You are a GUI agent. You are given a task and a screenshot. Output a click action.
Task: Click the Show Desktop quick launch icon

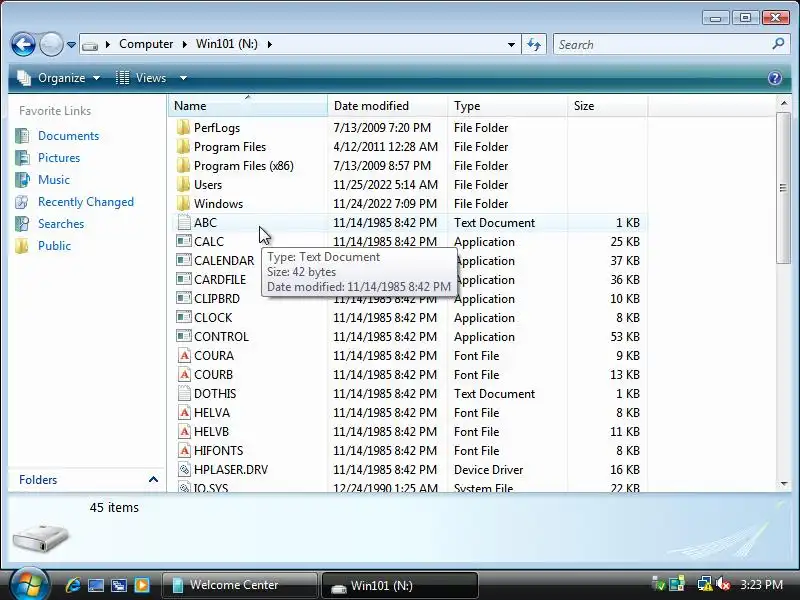point(96,585)
